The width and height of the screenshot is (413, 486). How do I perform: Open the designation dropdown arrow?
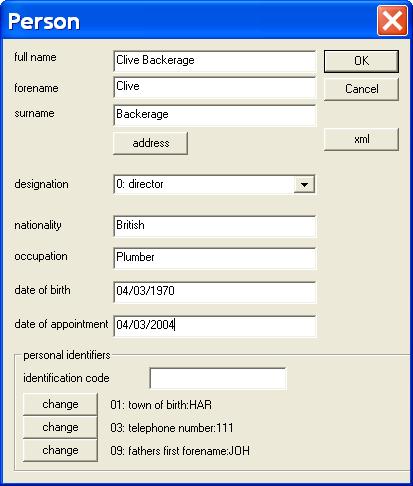tap(304, 185)
